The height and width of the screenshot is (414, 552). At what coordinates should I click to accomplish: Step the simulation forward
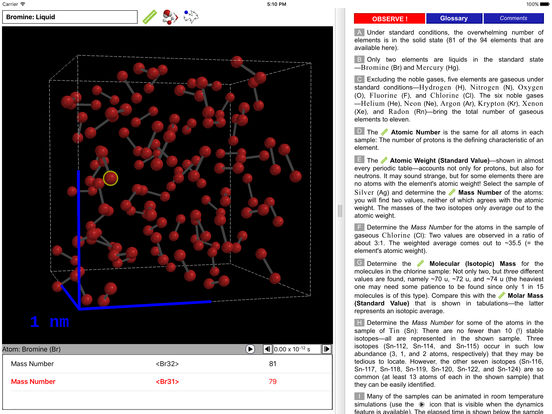(x=326, y=349)
